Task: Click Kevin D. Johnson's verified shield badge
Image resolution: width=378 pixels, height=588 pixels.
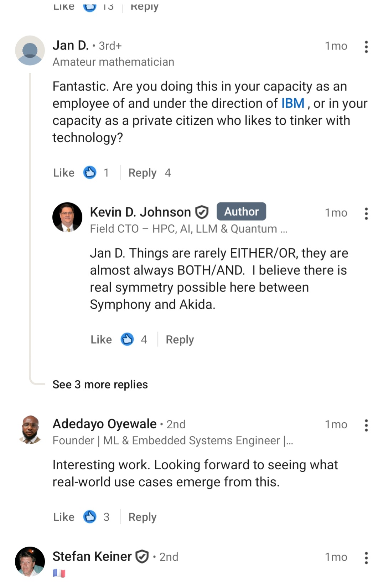Action: pos(202,212)
